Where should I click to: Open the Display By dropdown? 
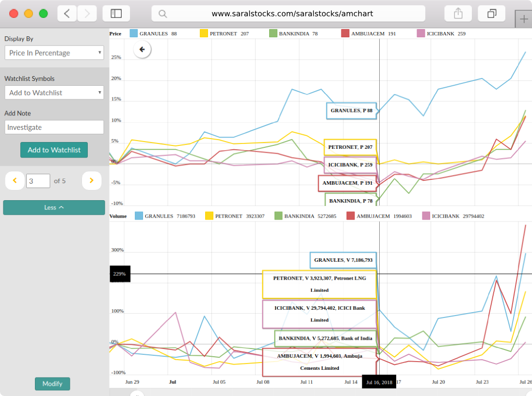(x=54, y=53)
